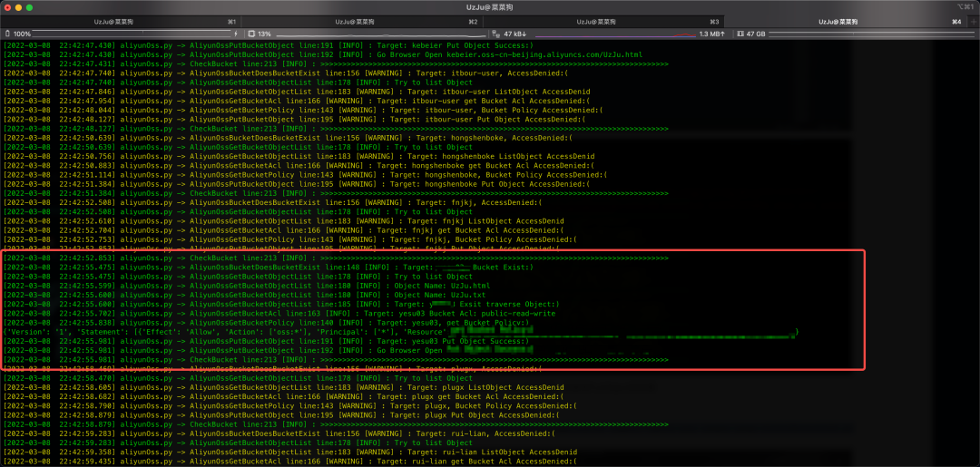Click itbour-user Bucket Policy AccessDenied line
The image size is (980, 467).
(x=304, y=110)
